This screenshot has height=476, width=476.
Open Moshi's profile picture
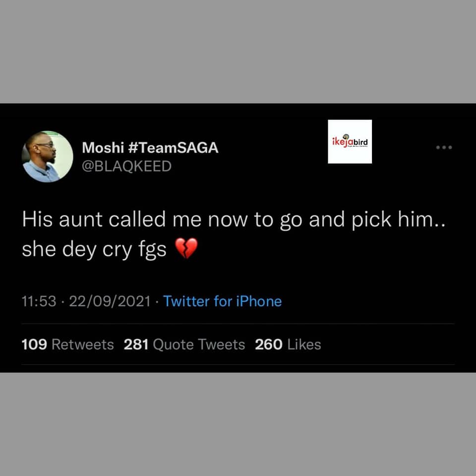click(x=48, y=157)
